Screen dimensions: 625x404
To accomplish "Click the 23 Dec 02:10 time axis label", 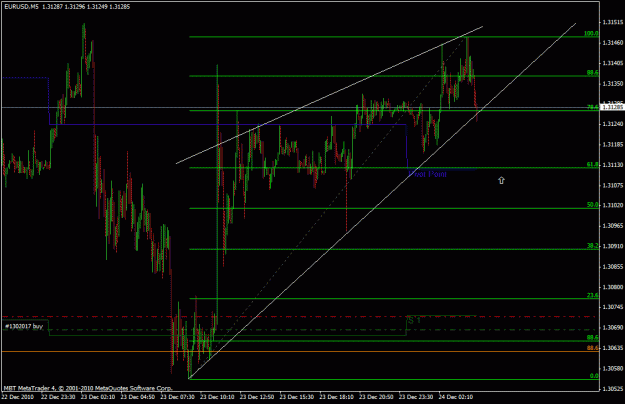I will click(x=98, y=397).
